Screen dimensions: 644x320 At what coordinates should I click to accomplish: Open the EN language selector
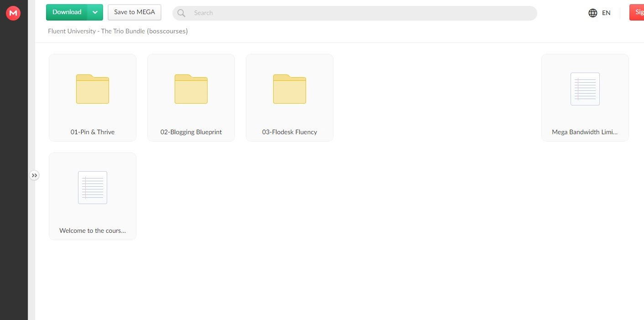[x=606, y=13]
